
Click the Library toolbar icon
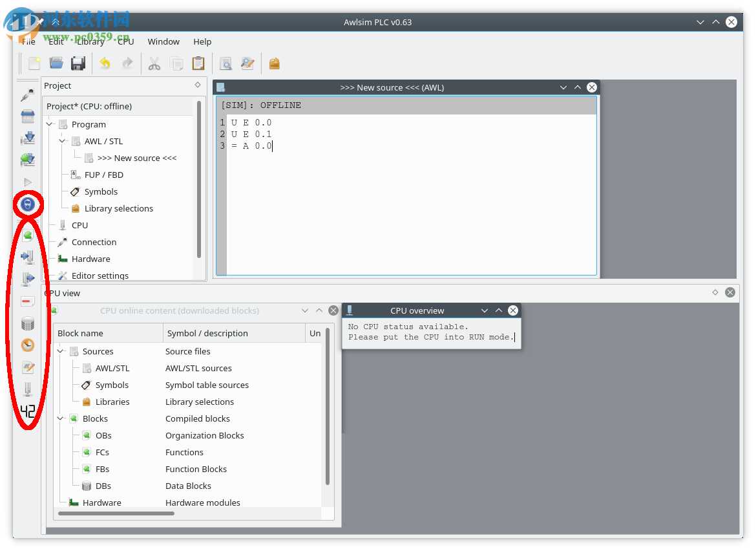point(273,63)
